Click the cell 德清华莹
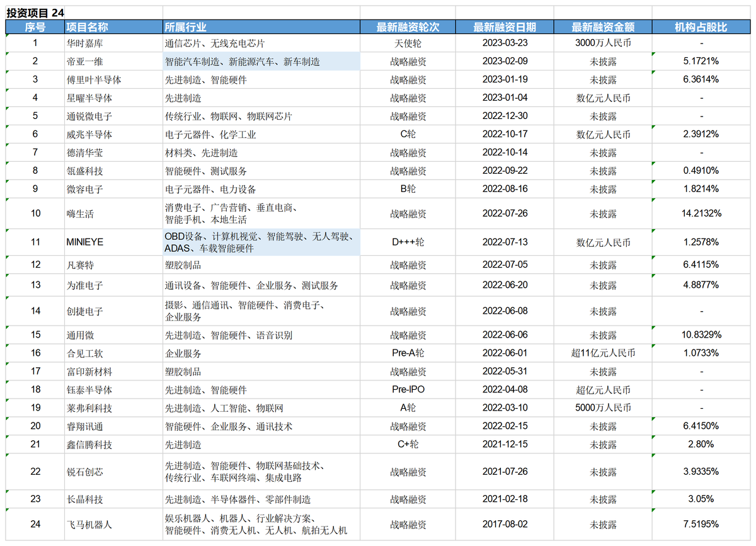This screenshot has height=546, width=756. [113, 153]
